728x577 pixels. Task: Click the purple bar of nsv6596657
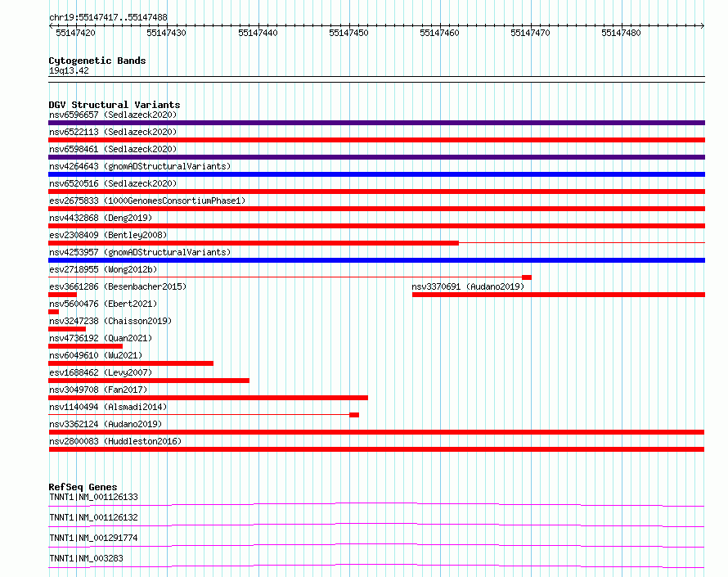[x=376, y=123]
